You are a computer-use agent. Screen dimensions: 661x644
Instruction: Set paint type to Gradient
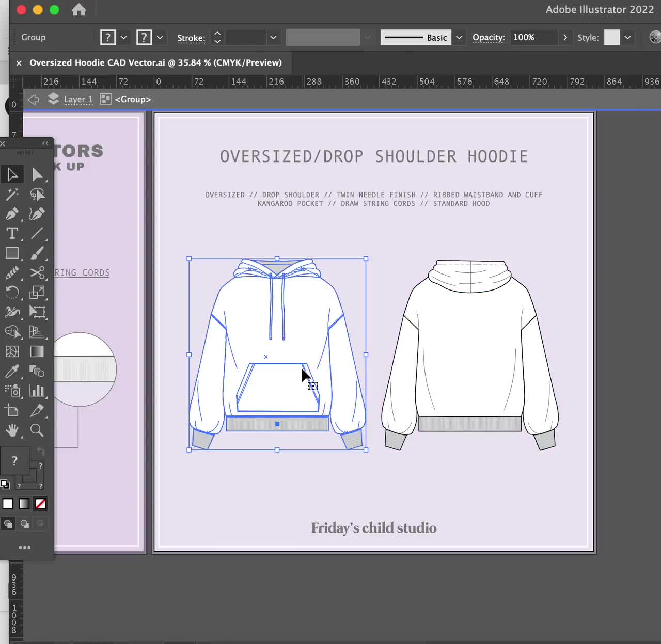point(24,504)
